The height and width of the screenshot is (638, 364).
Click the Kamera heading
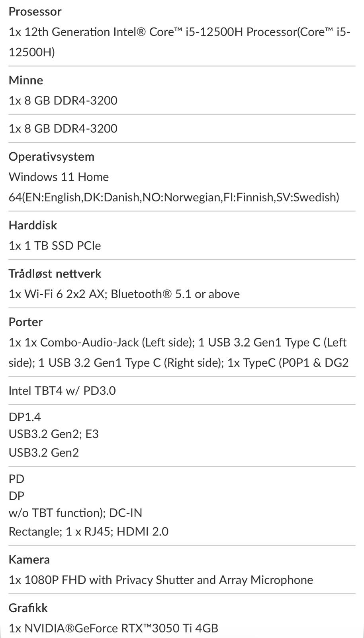point(29,559)
